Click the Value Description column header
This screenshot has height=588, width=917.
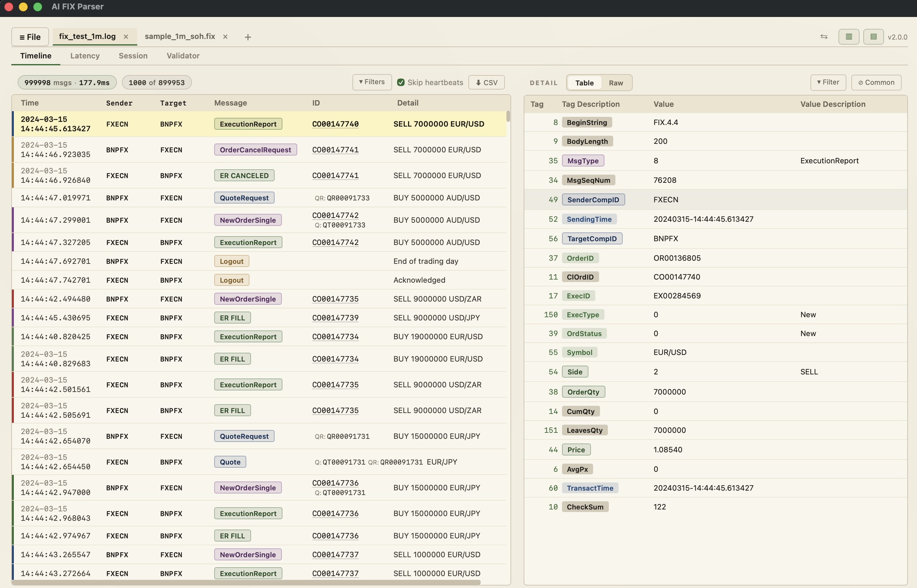pos(832,104)
